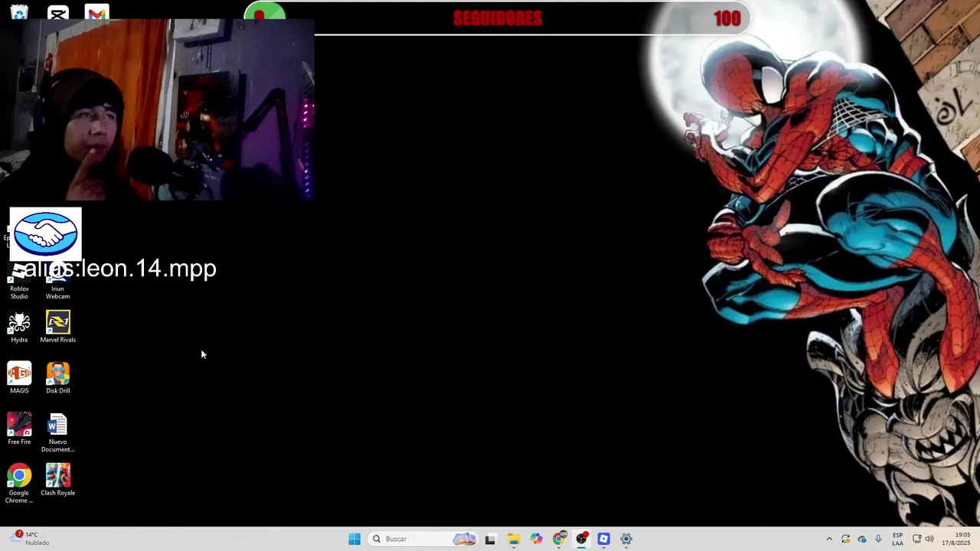Switch to Chrome in the taskbar
This screenshot has width=980, height=551.
pyautogui.click(x=559, y=539)
